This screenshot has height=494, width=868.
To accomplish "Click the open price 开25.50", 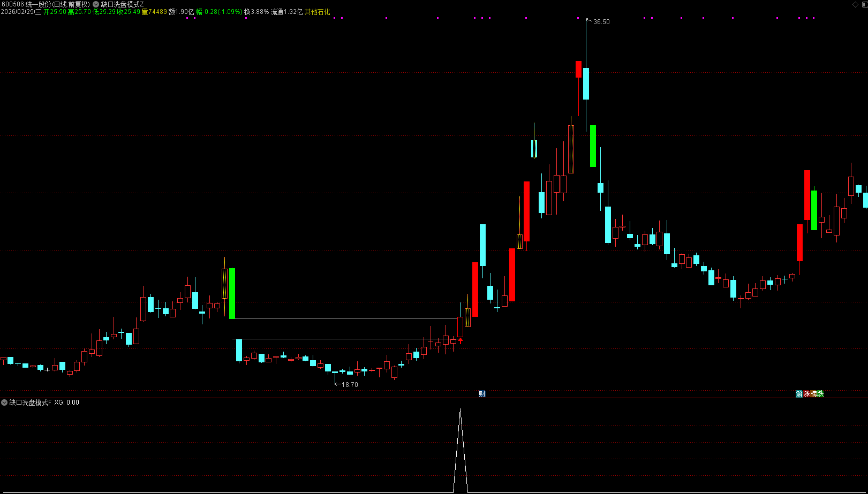I will 55,12.
